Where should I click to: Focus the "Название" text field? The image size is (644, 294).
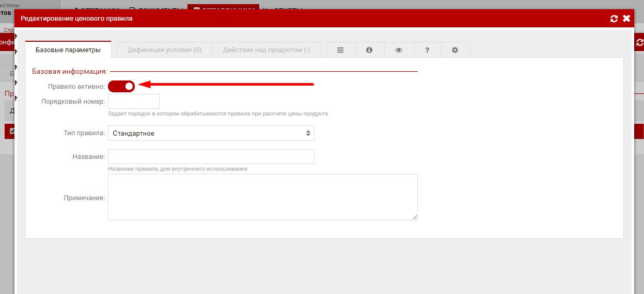211,156
